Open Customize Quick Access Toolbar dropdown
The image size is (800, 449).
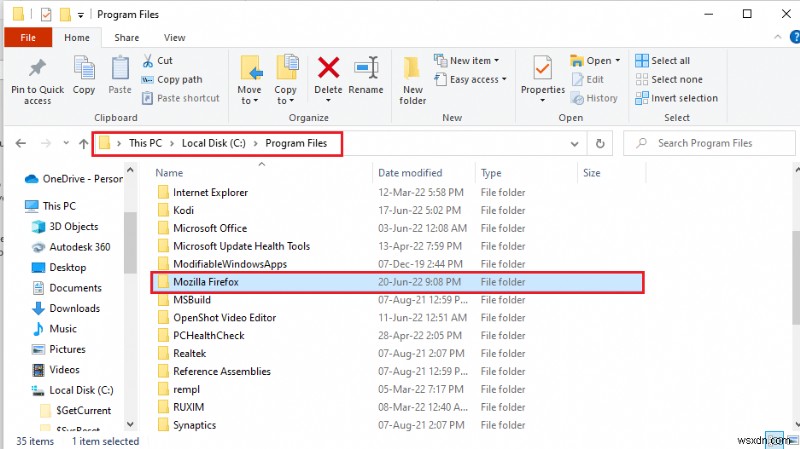tap(81, 15)
